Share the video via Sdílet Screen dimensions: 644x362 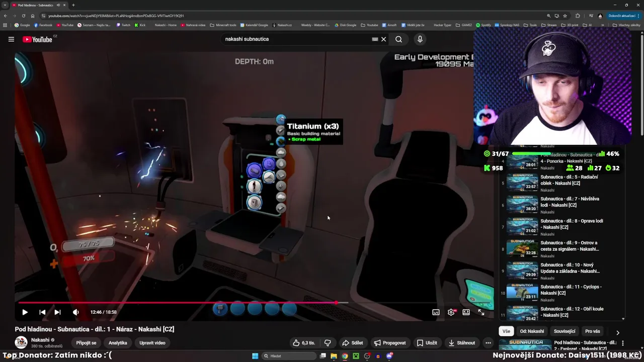click(353, 343)
